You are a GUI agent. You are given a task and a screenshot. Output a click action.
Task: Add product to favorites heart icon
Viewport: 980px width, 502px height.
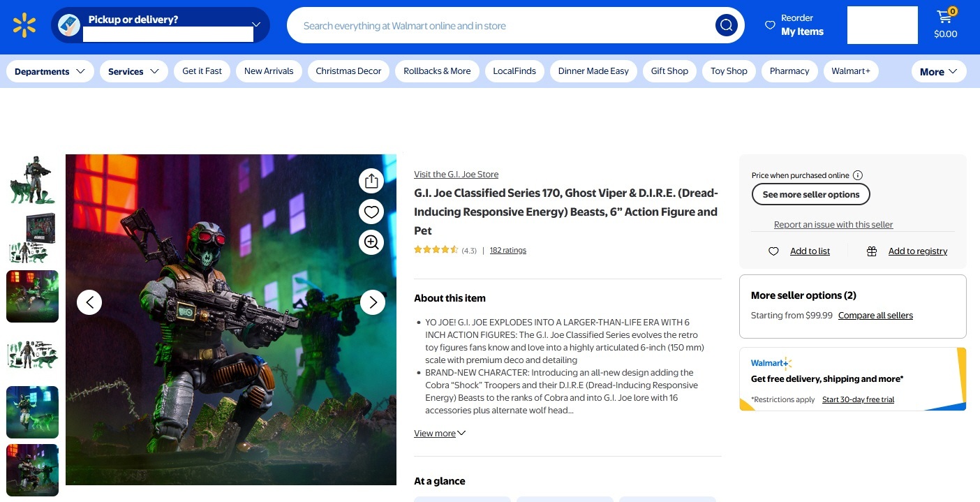coord(371,212)
